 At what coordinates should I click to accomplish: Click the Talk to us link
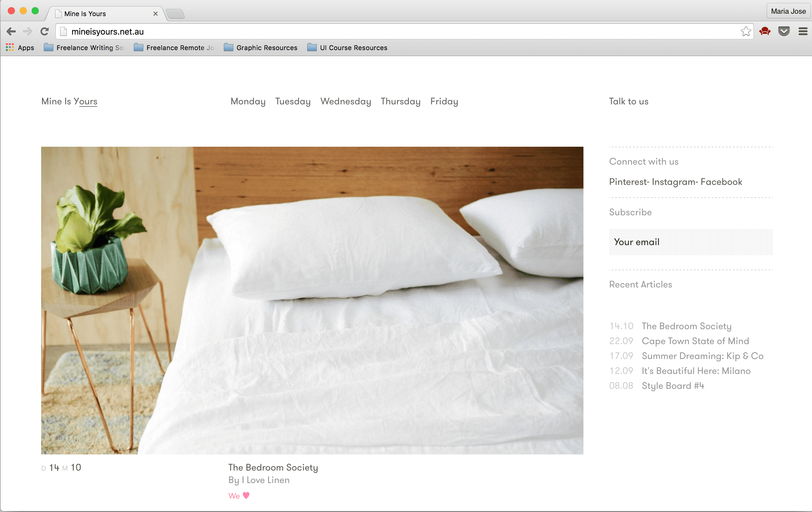coord(628,101)
